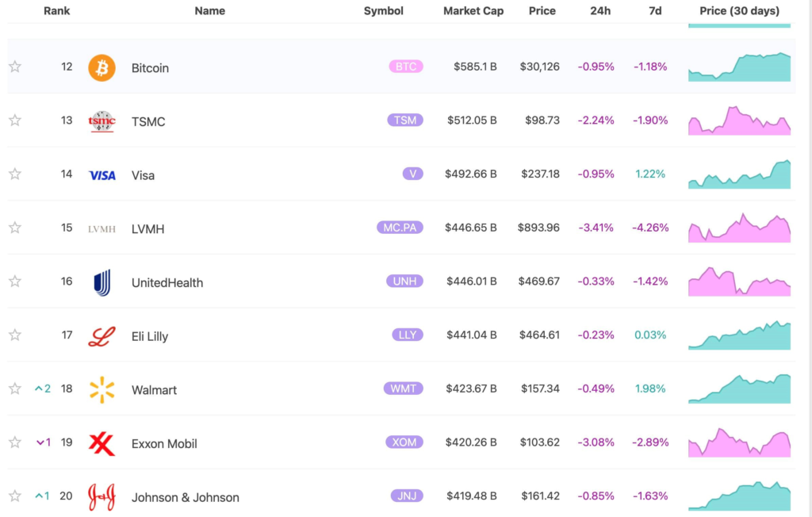
Task: Star Walmart as a favorite
Action: (x=15, y=389)
